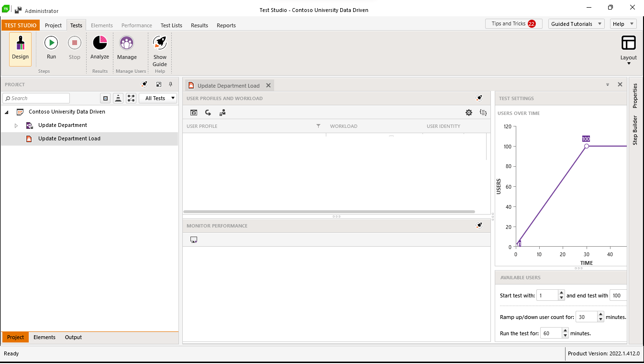Increase ramp up/down minutes value
Viewport: 644px width, 364px height.
pos(601,314)
